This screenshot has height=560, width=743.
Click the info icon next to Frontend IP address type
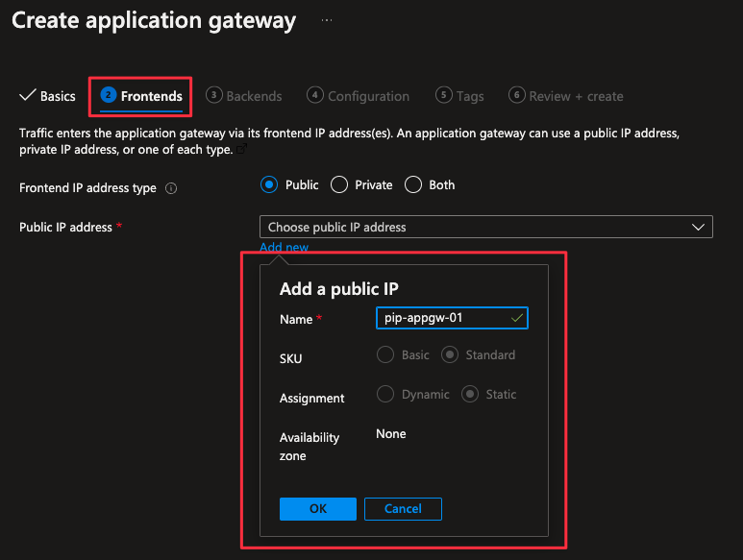(171, 188)
